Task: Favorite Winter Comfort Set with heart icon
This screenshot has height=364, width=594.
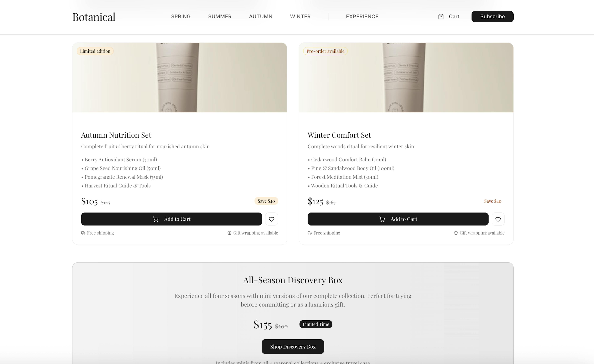Action: pos(498,219)
